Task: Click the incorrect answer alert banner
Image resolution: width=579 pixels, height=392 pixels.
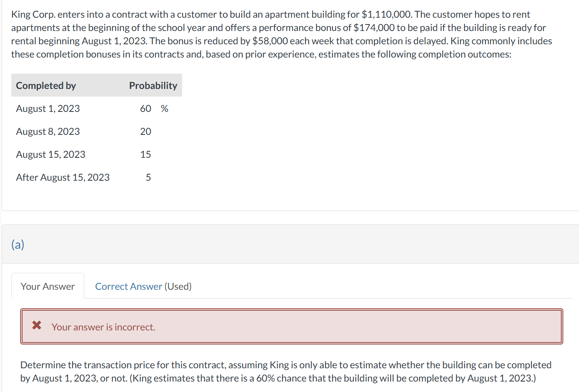Action: point(291,326)
